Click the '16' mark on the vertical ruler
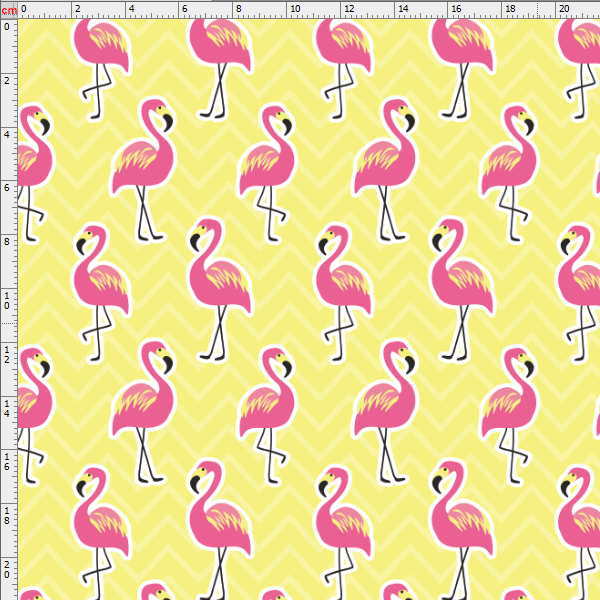This screenshot has width=600, height=600. coord(7,461)
